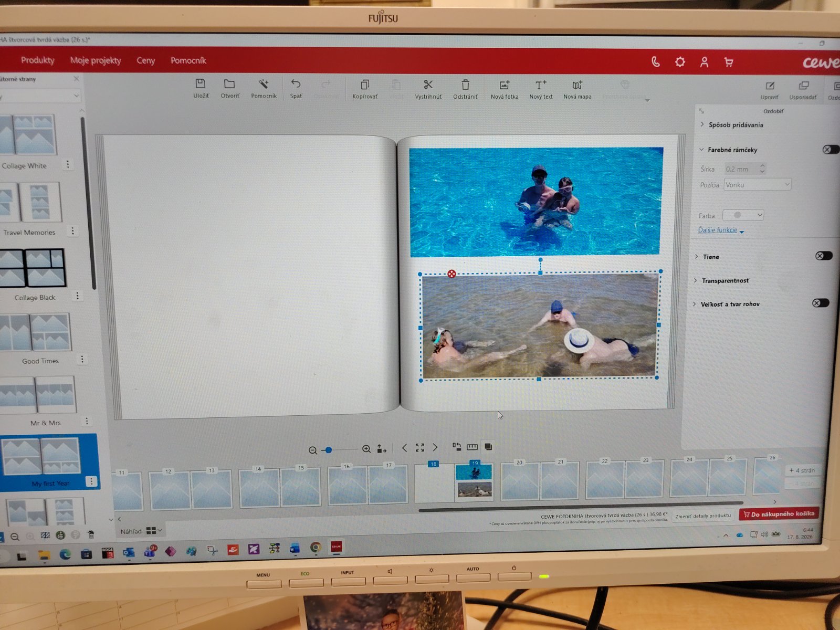Click the Do nákupného košíka button
Image resolution: width=840 pixels, height=630 pixels.
coord(779,514)
